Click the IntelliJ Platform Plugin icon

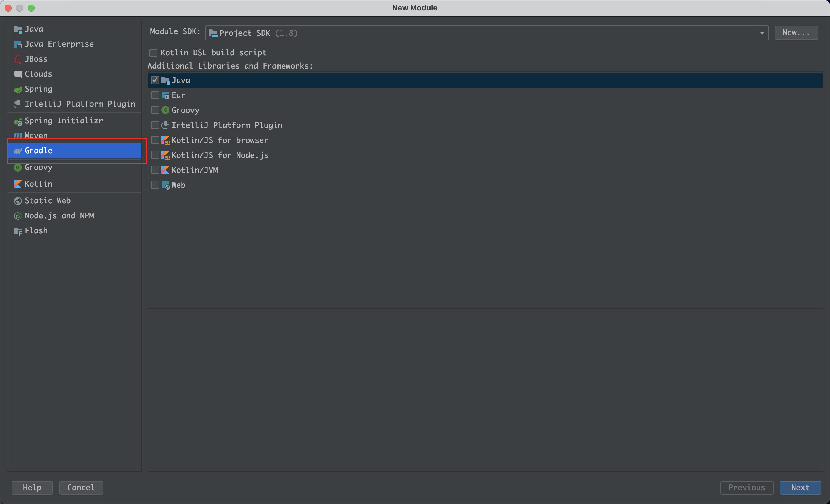click(x=18, y=104)
